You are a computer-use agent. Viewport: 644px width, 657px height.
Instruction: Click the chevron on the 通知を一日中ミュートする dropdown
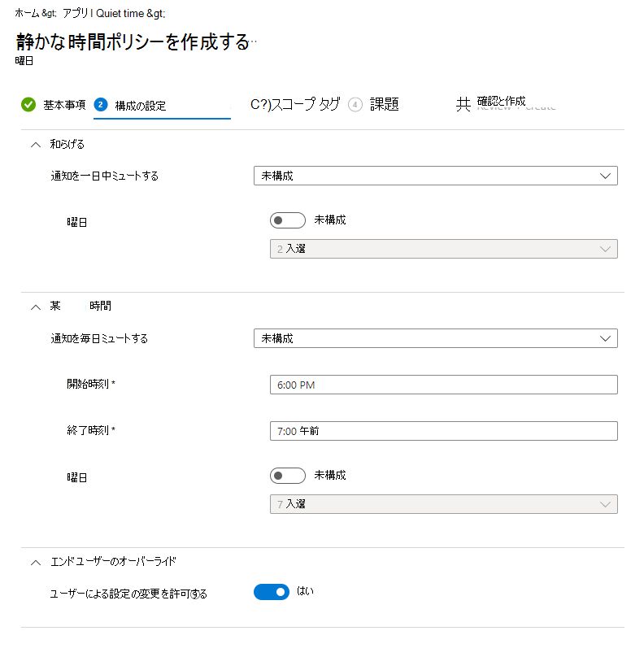pos(605,175)
